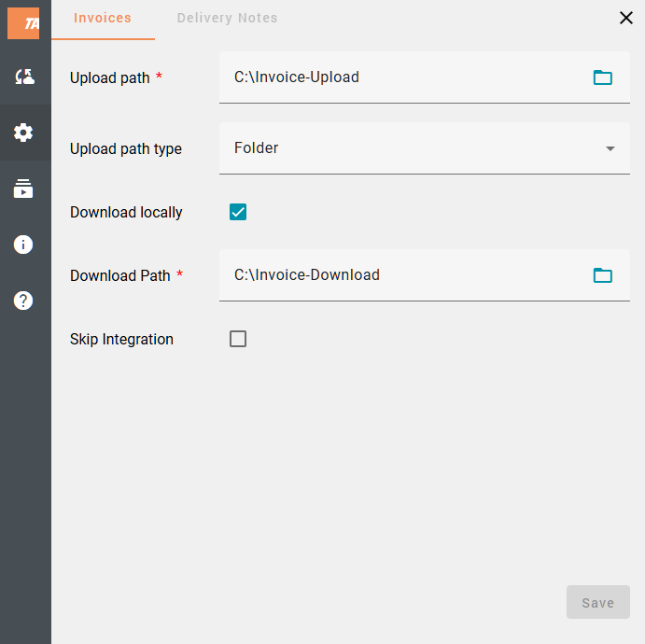The image size is (645, 644).
Task: Click the TA logo in the sidebar
Action: point(24,22)
